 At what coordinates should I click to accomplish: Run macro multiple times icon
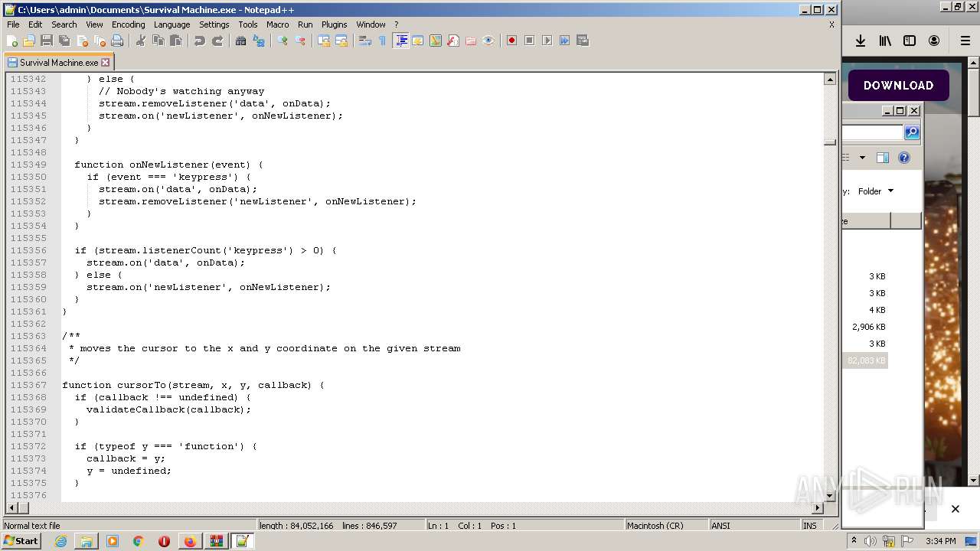(x=565, y=41)
